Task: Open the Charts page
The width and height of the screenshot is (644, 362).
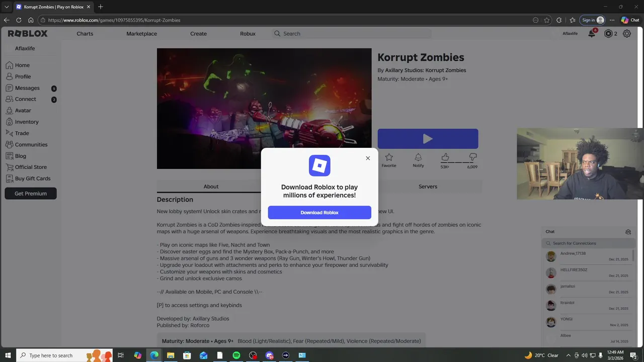Action: pos(85,34)
